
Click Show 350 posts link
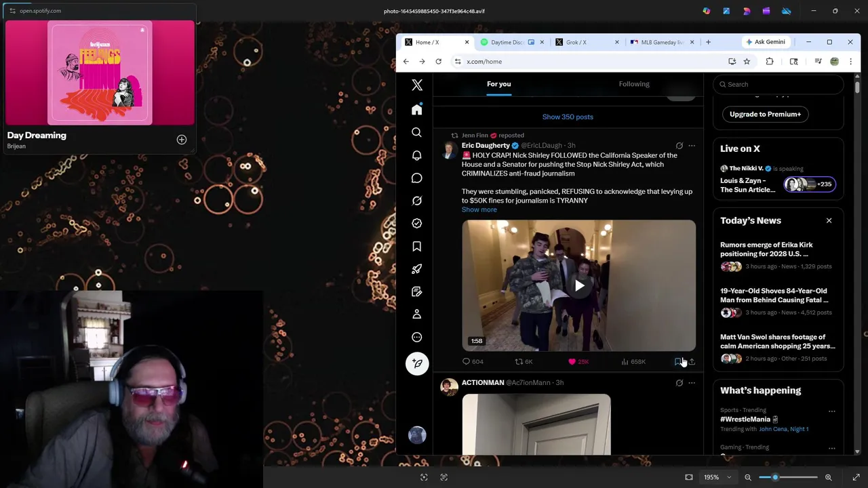[568, 117]
